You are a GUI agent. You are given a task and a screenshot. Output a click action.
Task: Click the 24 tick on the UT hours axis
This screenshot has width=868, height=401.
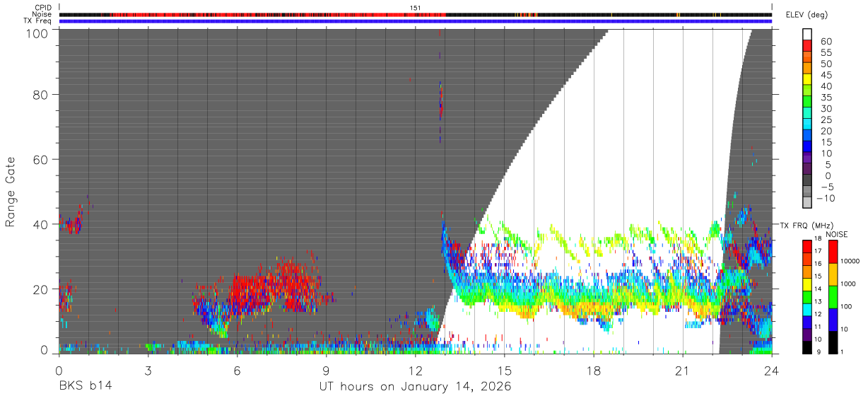771,371
